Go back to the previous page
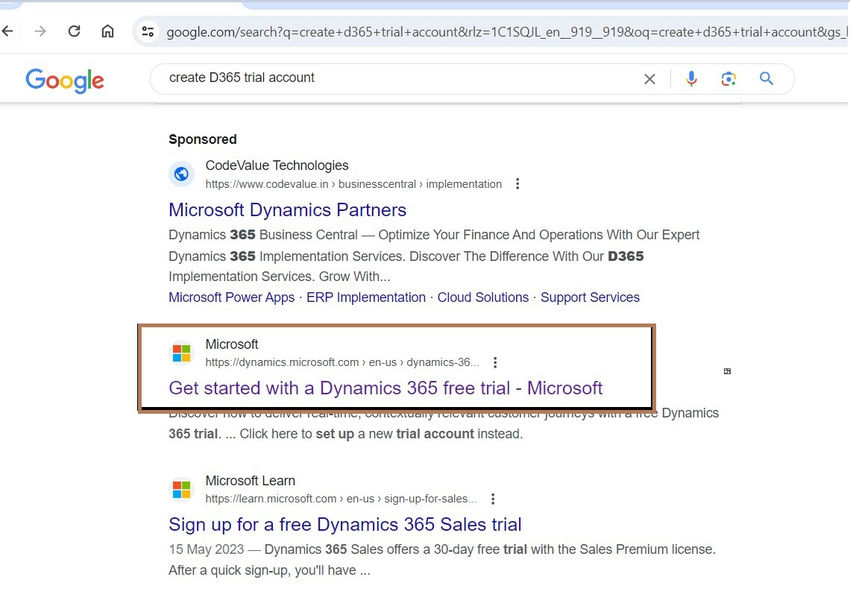Viewport: 850px width, 615px height. (8, 31)
